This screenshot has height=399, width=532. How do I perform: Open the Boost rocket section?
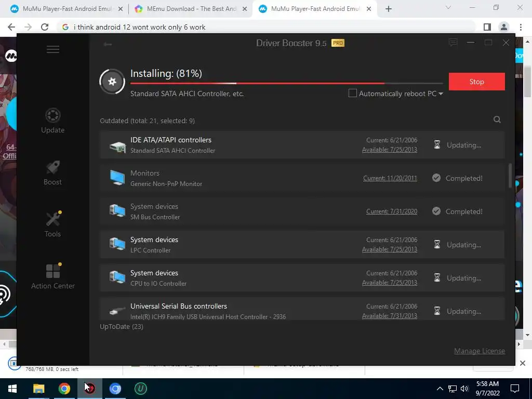[x=52, y=172]
